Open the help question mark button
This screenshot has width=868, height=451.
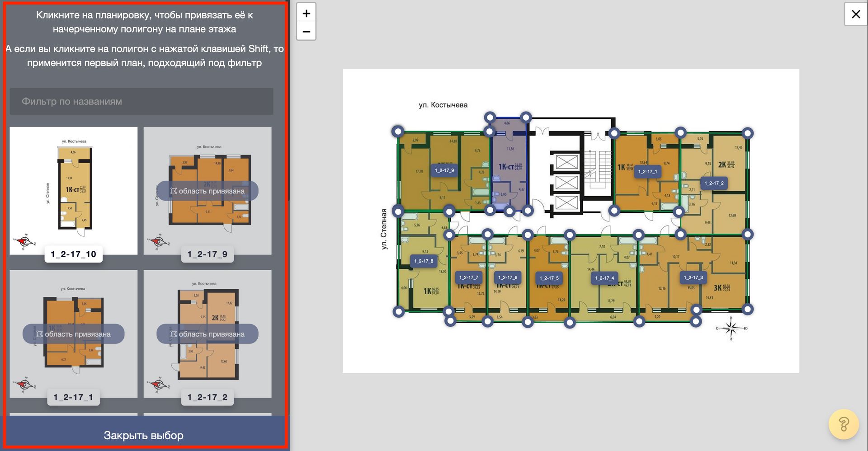843,424
